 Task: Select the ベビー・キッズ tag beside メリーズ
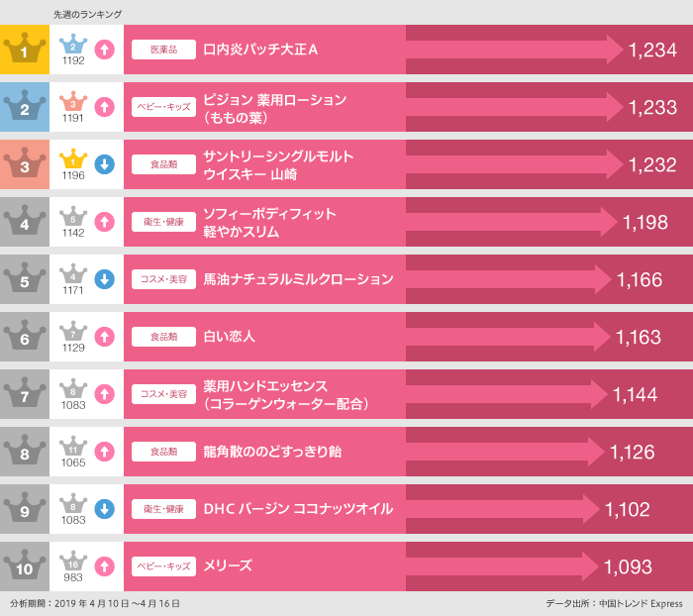(x=163, y=566)
